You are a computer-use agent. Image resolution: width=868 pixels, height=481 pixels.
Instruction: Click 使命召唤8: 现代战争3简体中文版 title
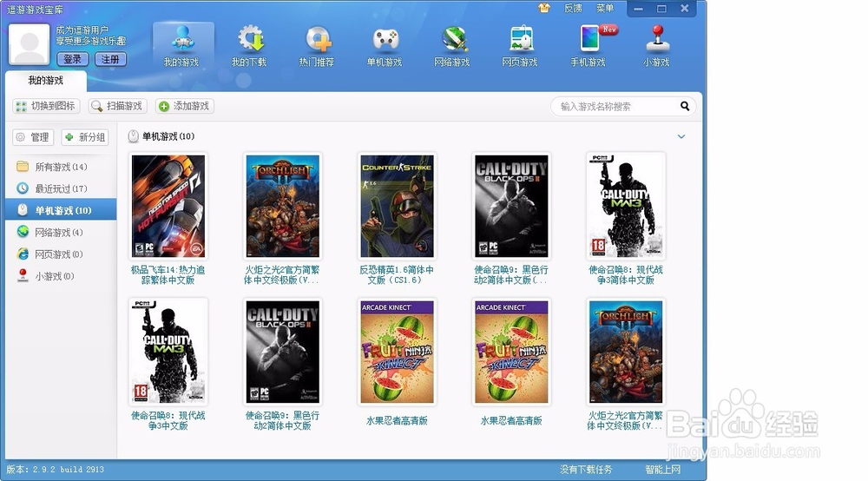tap(626, 275)
